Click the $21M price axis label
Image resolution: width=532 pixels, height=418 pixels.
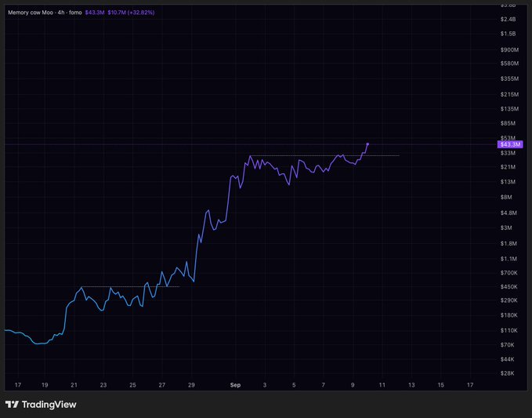[508, 167]
